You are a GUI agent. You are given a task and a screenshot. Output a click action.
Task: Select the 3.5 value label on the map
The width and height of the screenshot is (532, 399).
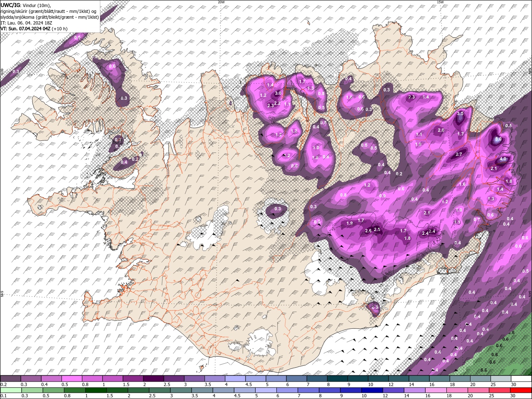tap(460, 113)
